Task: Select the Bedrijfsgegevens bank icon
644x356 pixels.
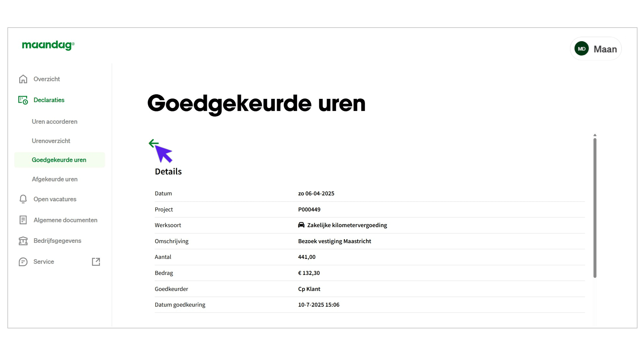Action: pos(23,241)
